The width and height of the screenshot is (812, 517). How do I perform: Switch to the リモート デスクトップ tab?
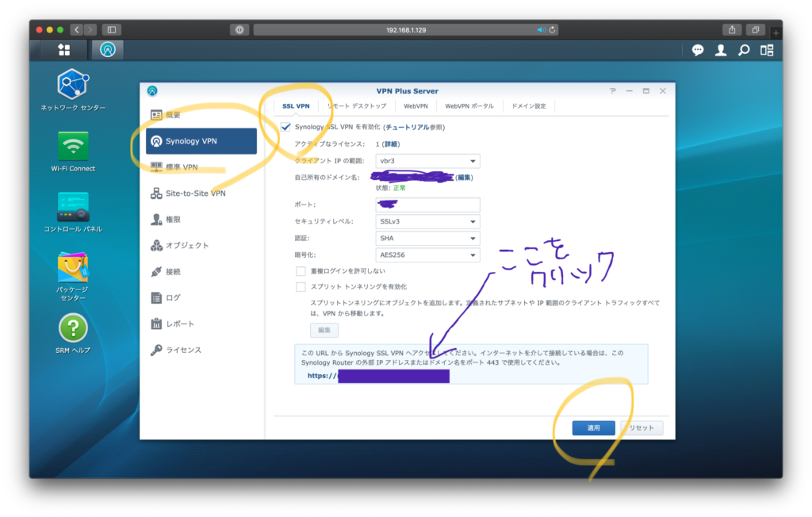(357, 105)
